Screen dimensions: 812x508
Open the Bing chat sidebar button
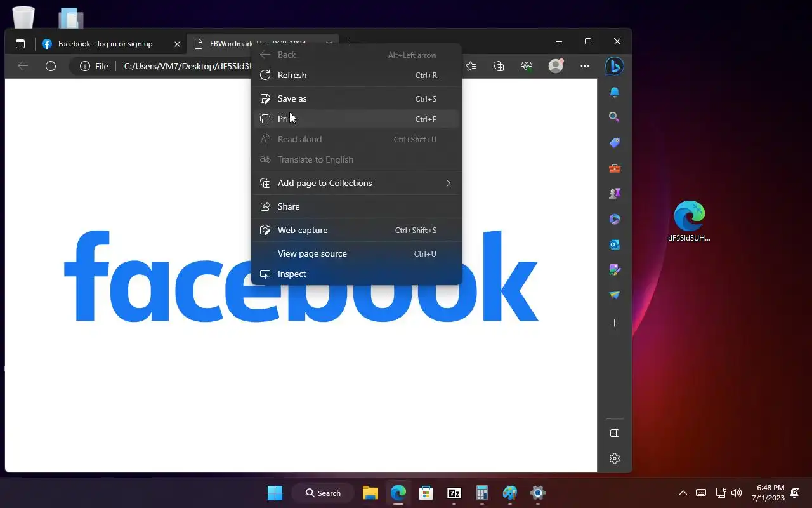(614, 66)
